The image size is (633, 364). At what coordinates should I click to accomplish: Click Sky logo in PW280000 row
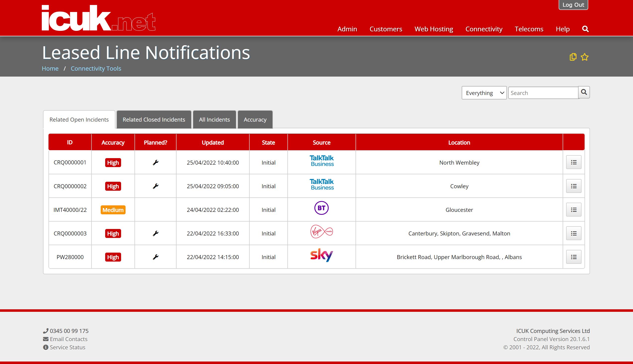click(321, 255)
